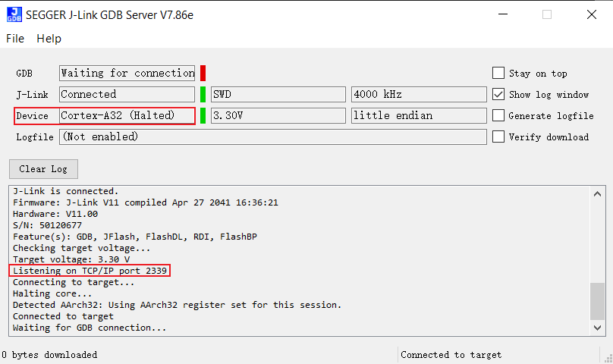613x364 pixels.
Task: Open the File menu
Action: 15,38
